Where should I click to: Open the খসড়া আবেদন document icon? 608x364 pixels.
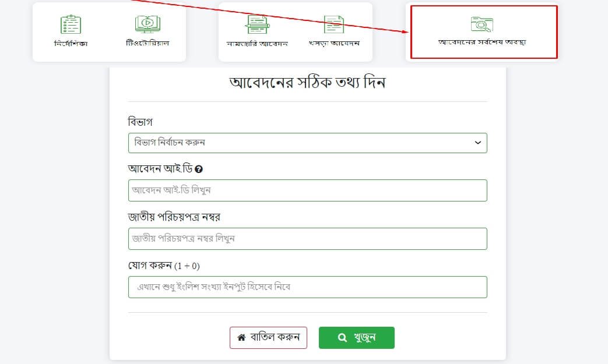tap(334, 24)
